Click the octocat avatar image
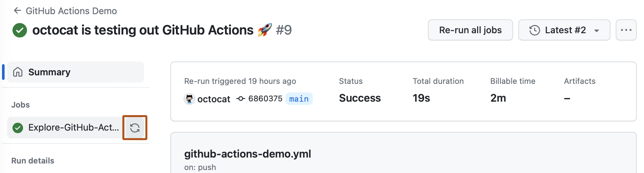644x173 pixels. point(189,99)
